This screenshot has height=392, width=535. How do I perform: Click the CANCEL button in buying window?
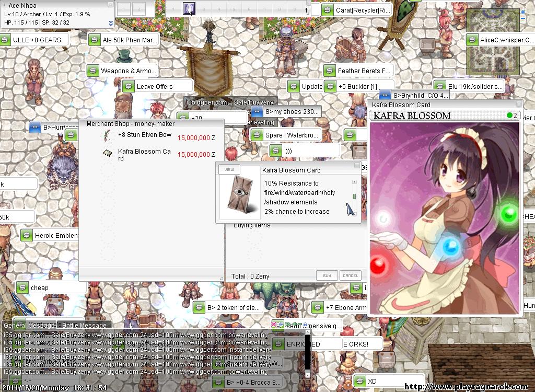(350, 275)
